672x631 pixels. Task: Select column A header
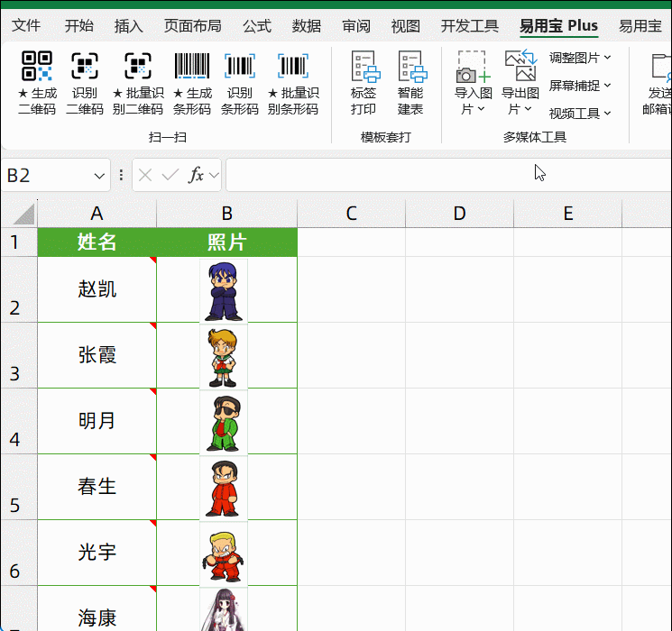point(97,214)
